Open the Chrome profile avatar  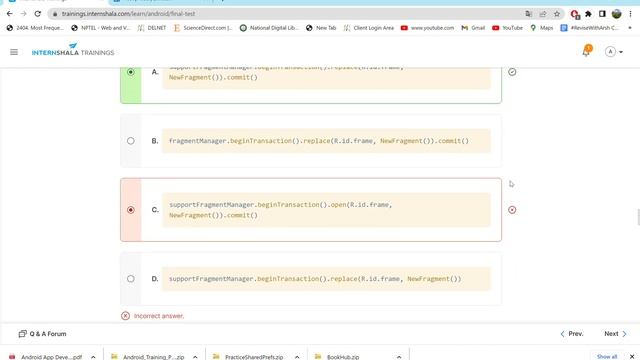pos(616,14)
